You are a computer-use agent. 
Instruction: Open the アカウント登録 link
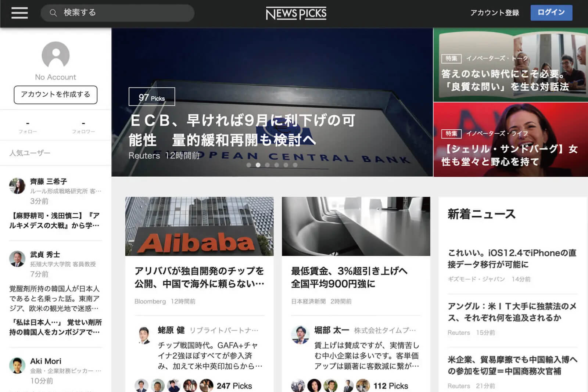tap(495, 13)
